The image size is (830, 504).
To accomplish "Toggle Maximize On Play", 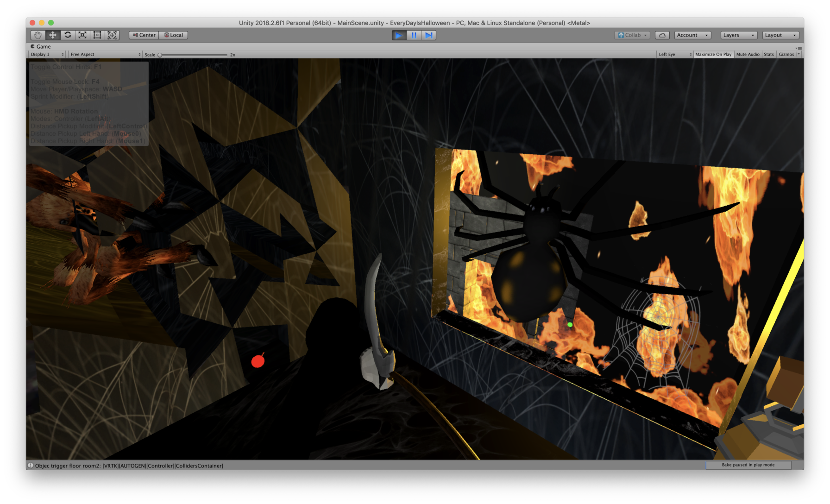I will 713,55.
